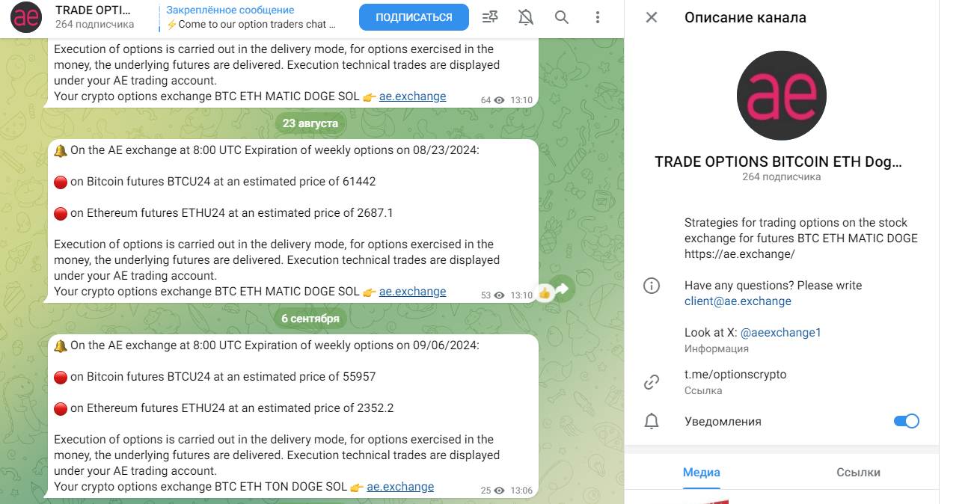Image resolution: width=980 pixels, height=504 pixels.
Task: Switch to the Медиа tab
Action: [702, 473]
